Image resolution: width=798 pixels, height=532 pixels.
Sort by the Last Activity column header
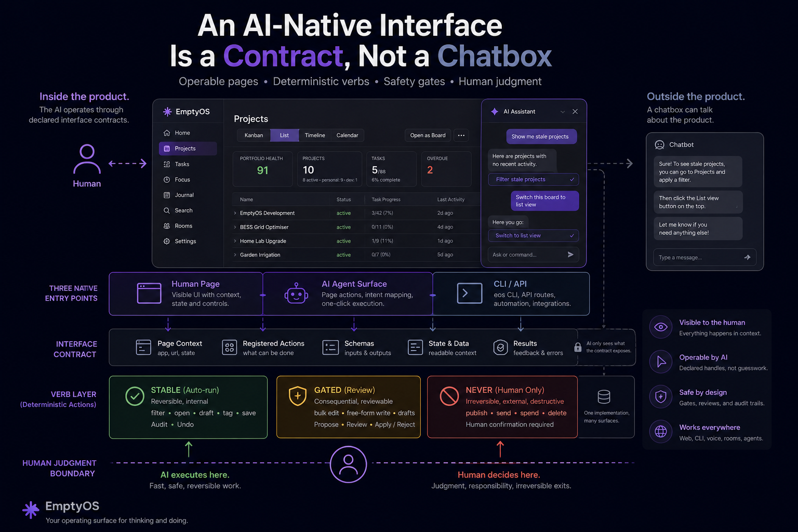[x=451, y=199]
